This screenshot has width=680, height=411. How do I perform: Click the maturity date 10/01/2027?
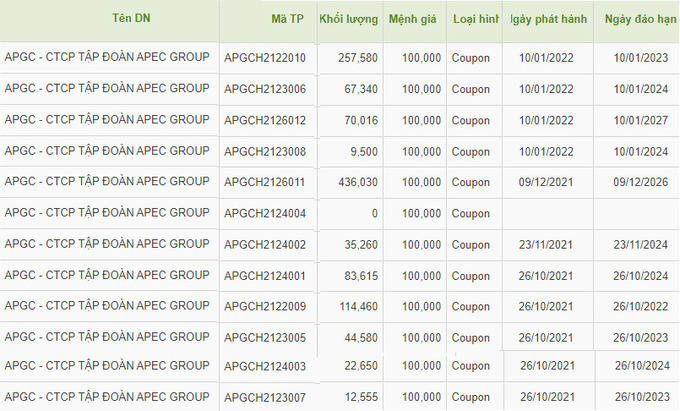(642, 120)
